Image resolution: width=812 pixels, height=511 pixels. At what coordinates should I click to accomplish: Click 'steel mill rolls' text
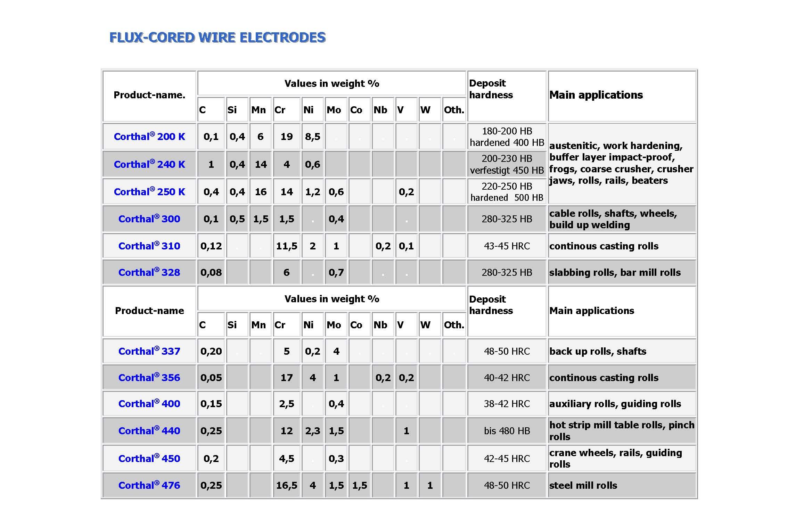pos(583,485)
